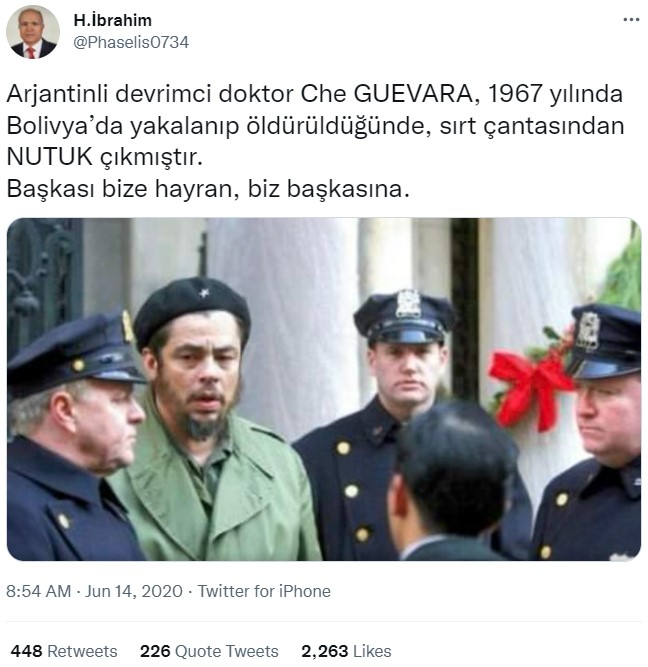Image resolution: width=648 pixels, height=667 pixels.
Task: Click the word Bolivya'da in tweet text
Action: coord(65,125)
